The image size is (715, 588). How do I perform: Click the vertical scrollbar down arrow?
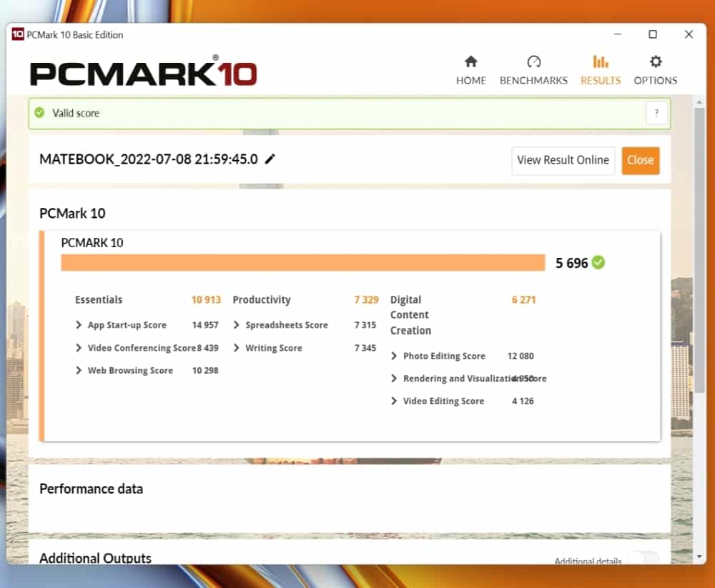[x=700, y=556]
